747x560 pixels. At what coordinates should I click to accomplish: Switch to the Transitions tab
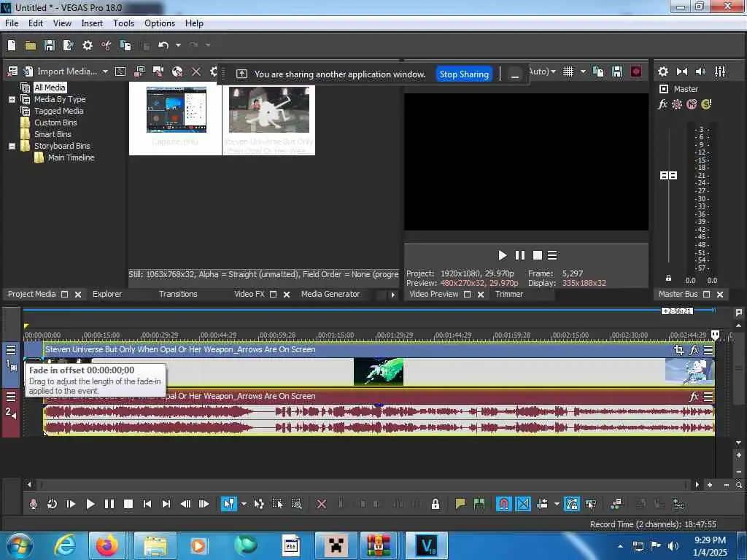[178, 295]
